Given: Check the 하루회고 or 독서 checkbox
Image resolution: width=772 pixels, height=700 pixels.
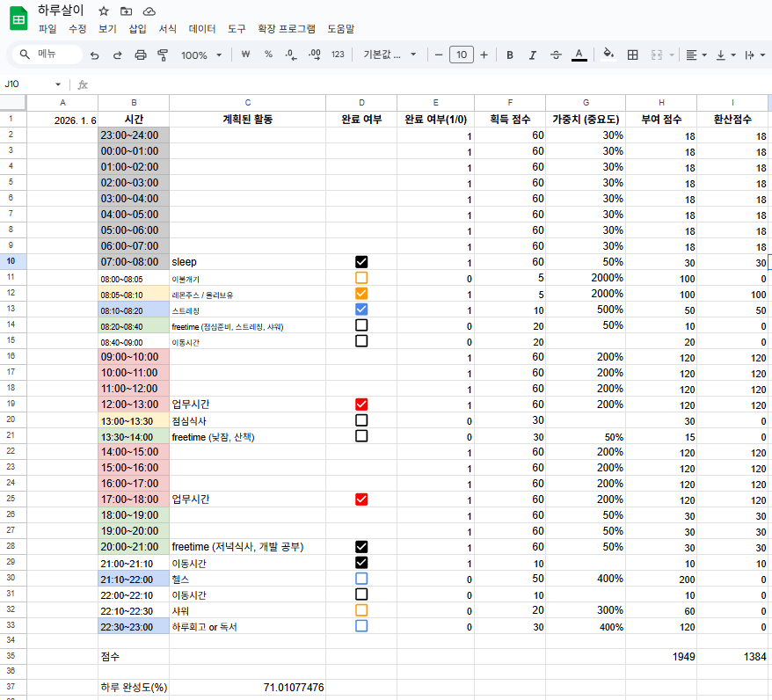Looking at the screenshot, I should (361, 625).
